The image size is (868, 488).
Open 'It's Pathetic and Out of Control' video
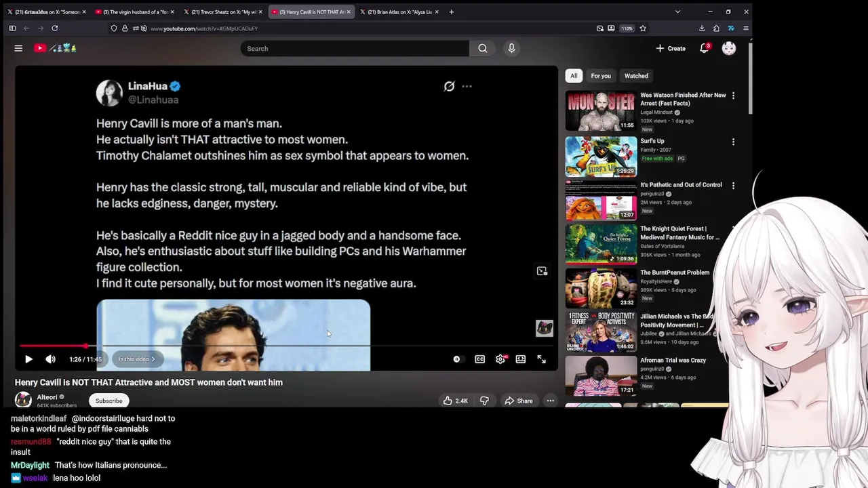pyautogui.click(x=681, y=184)
